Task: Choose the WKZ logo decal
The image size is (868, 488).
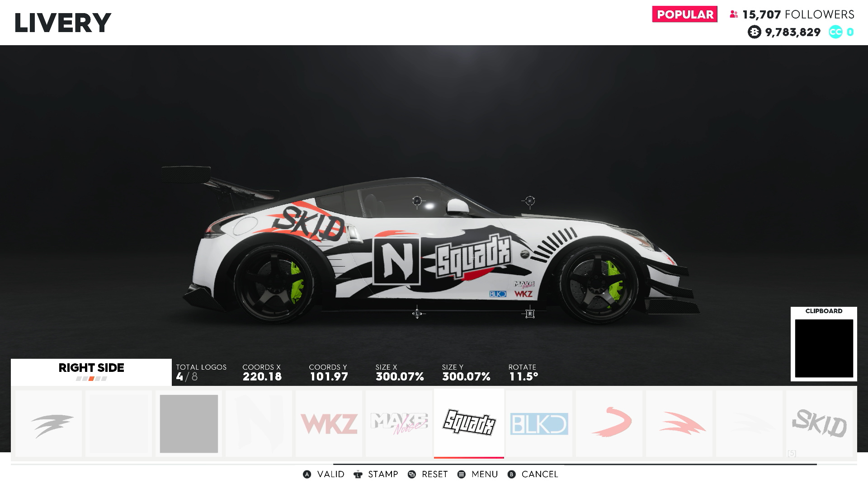Action: (x=329, y=424)
